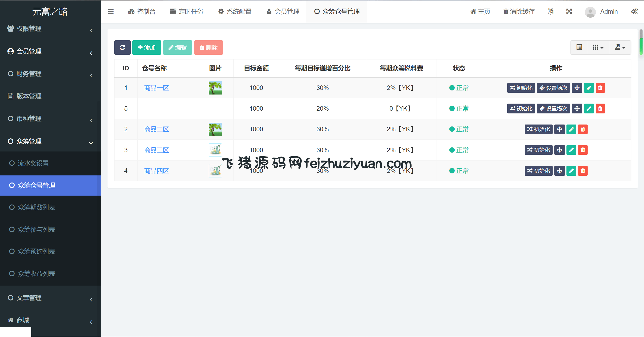Open the 众筹期数列表 sidebar item
644x337 pixels.
36,207
